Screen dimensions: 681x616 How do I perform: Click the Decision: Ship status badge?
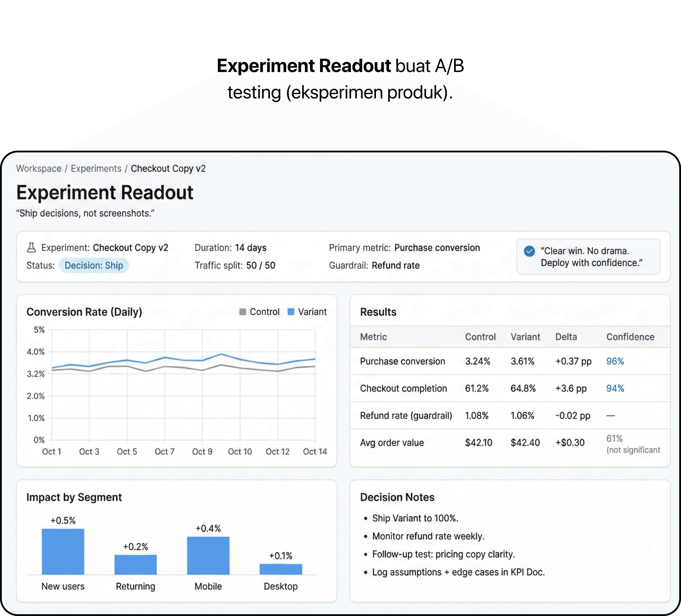coord(94,265)
